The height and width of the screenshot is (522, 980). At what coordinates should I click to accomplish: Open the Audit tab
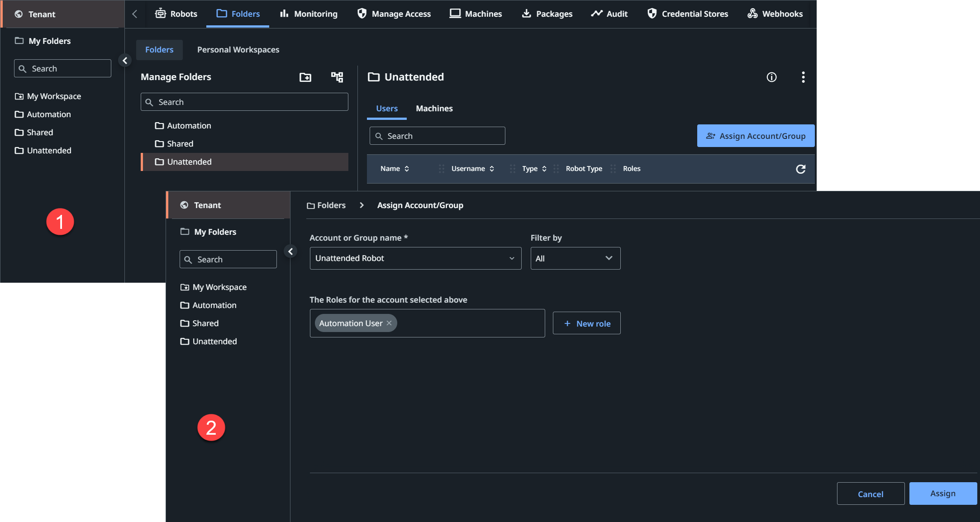(609, 14)
